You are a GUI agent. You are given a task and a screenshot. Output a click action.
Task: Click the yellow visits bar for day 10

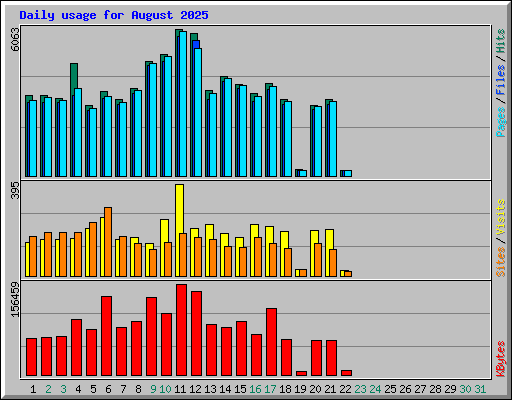[164, 231]
